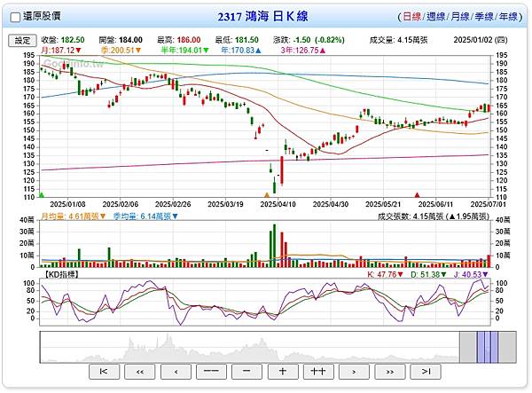Image resolution: width=532 pixels, height=393 pixels.
Task: Click the D: 51.38 value
Action: [x=428, y=274]
